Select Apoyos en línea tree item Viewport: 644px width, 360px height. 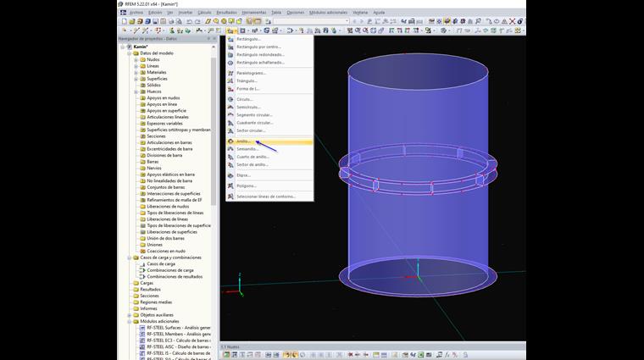pyautogui.click(x=162, y=104)
